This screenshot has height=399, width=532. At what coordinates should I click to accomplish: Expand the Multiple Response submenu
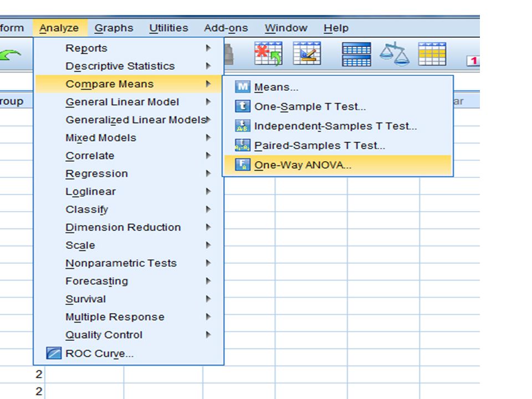(x=129, y=316)
